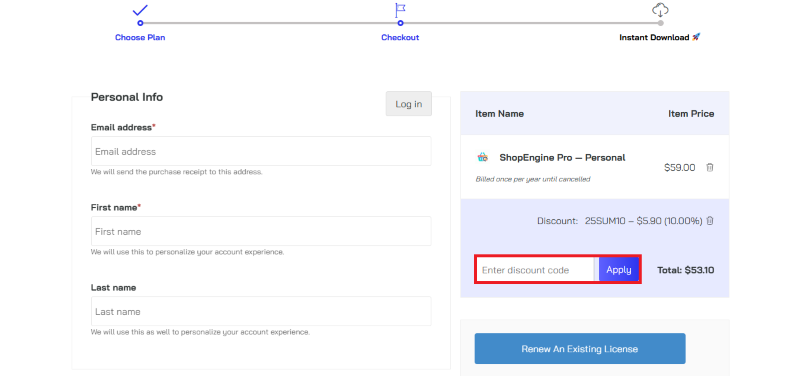800x376 pixels.
Task: Click into the First name field
Action: [261, 231]
